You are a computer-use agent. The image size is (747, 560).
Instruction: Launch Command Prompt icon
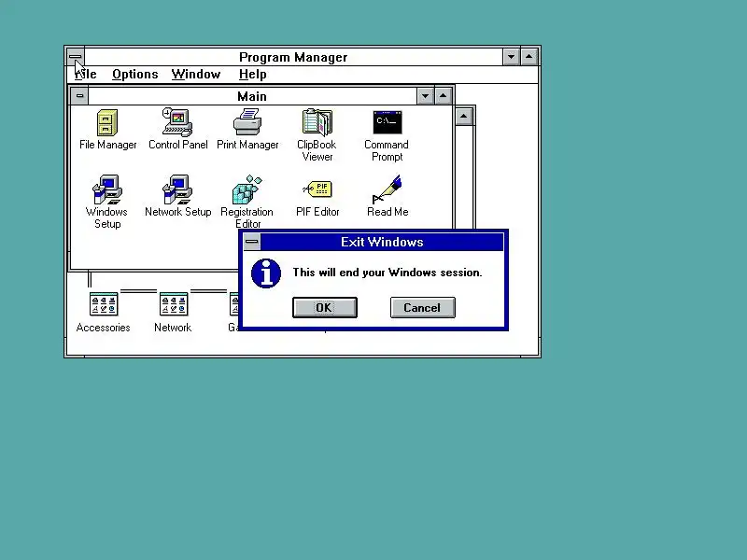[387, 122]
